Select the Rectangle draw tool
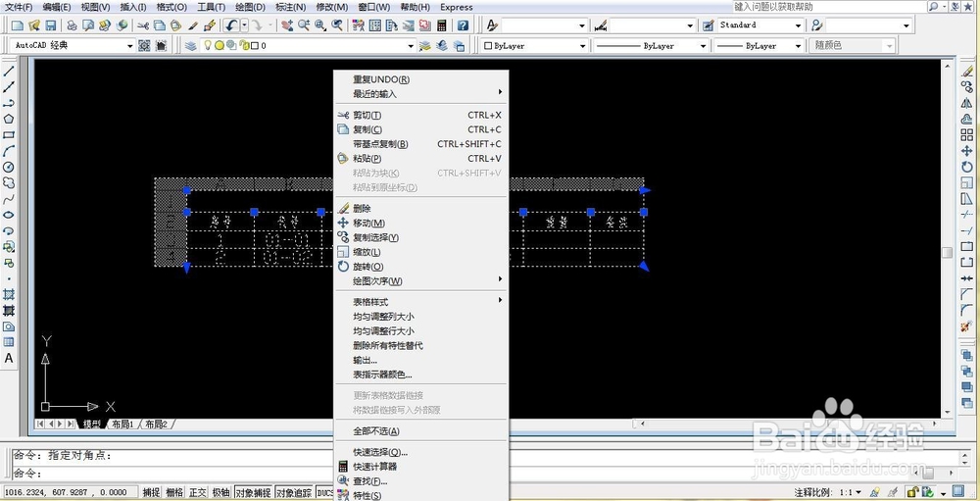 [9, 135]
